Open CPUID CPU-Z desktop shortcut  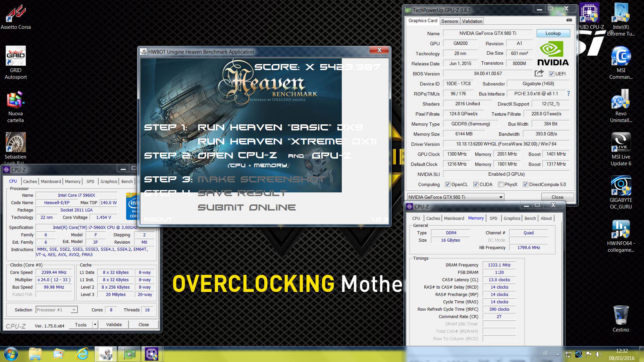click(590, 16)
